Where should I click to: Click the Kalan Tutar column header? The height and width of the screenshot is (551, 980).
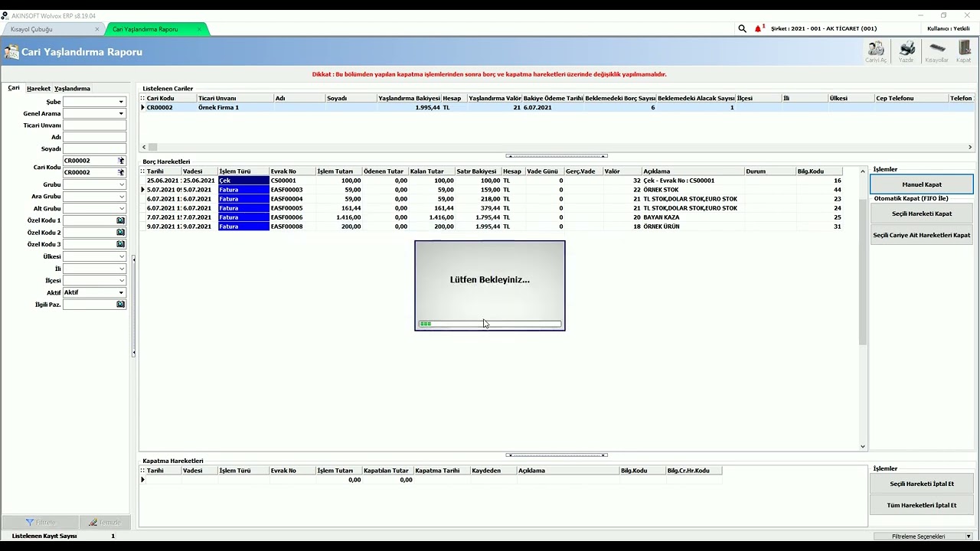click(432, 171)
